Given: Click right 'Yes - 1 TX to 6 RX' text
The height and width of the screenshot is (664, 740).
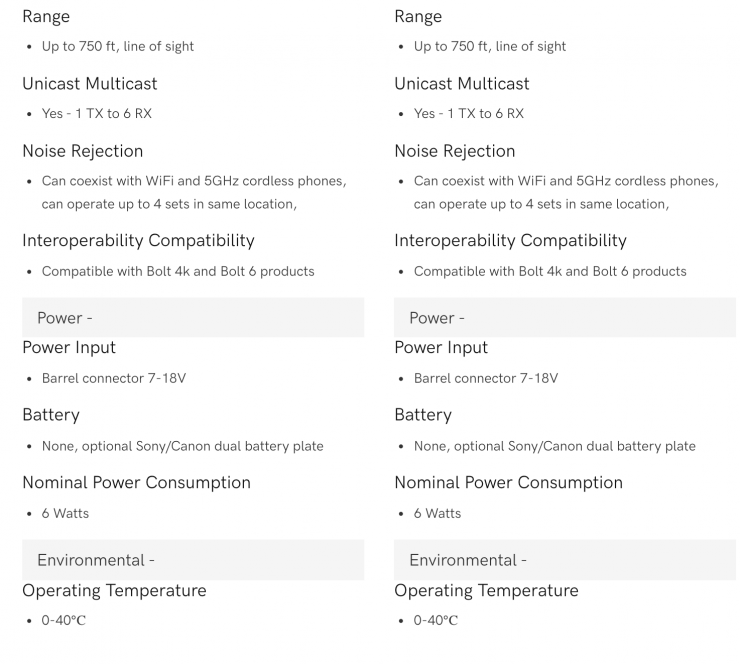Looking at the screenshot, I should point(469,113).
